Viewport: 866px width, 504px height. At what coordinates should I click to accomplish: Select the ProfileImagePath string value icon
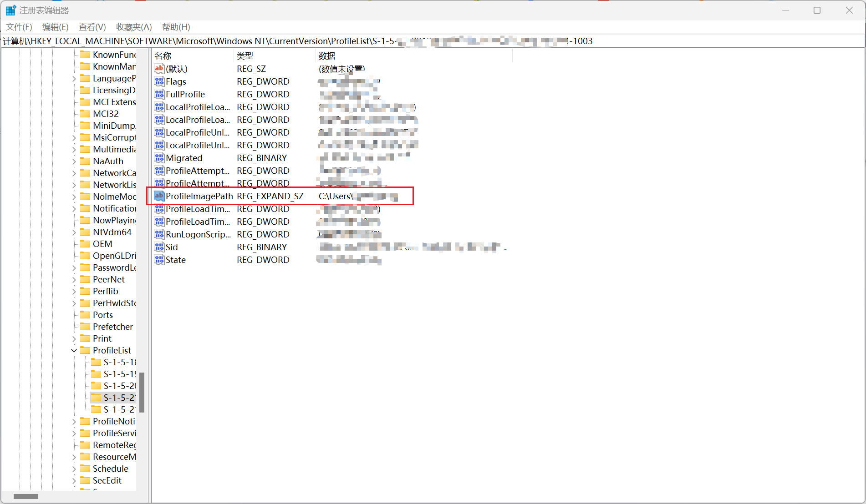(x=159, y=196)
